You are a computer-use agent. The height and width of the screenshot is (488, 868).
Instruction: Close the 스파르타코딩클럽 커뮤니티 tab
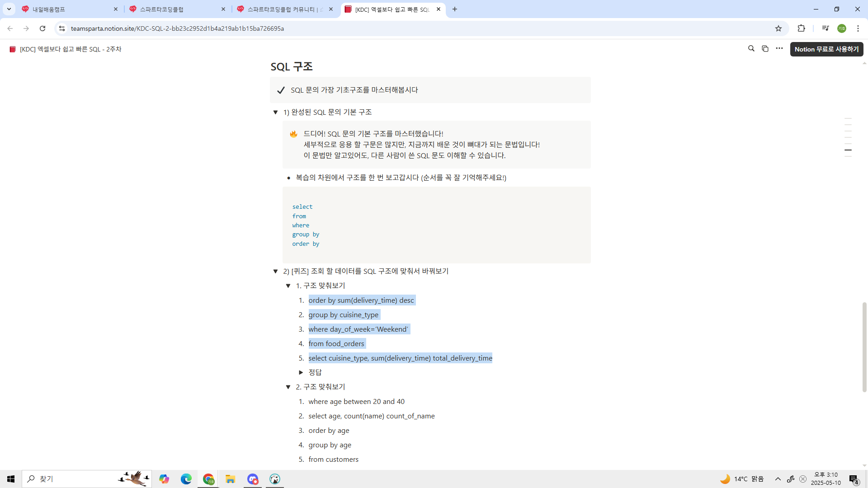point(331,9)
